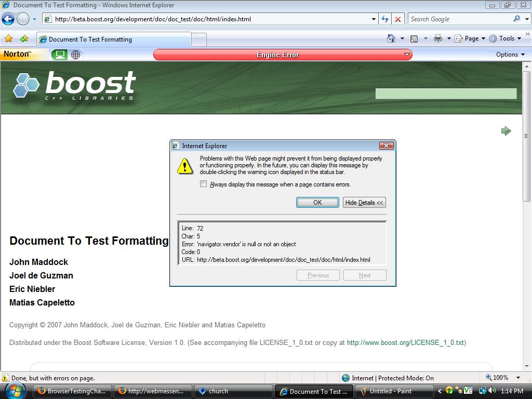The width and height of the screenshot is (532, 399).
Task: Switch to BrowserTestingCha... Firefox taskbar item
Action: point(73,391)
